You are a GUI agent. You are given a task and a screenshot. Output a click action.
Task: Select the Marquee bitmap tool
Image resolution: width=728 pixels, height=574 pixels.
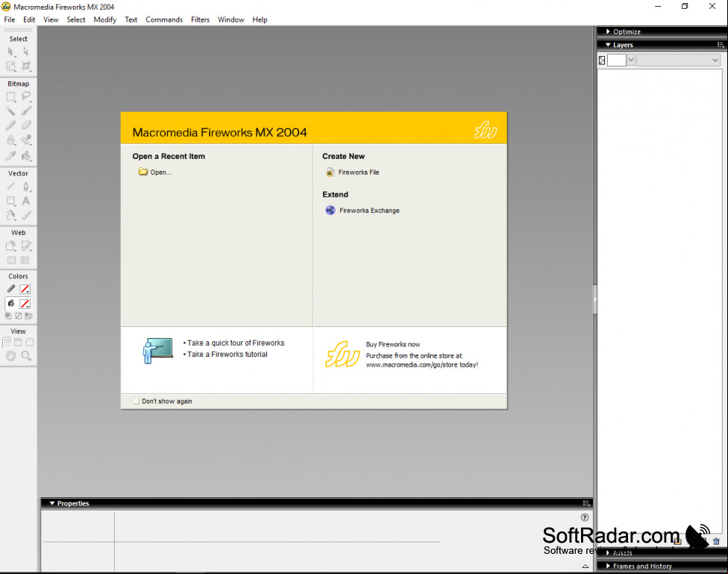10,97
